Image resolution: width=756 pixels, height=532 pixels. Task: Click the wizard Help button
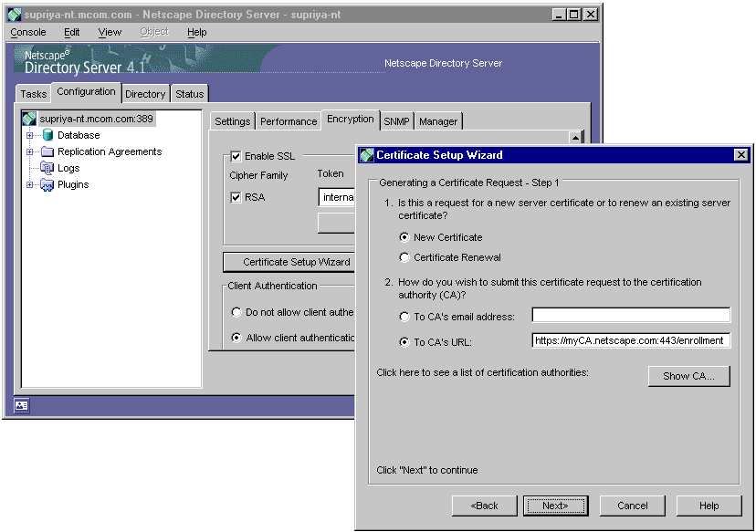point(709,506)
